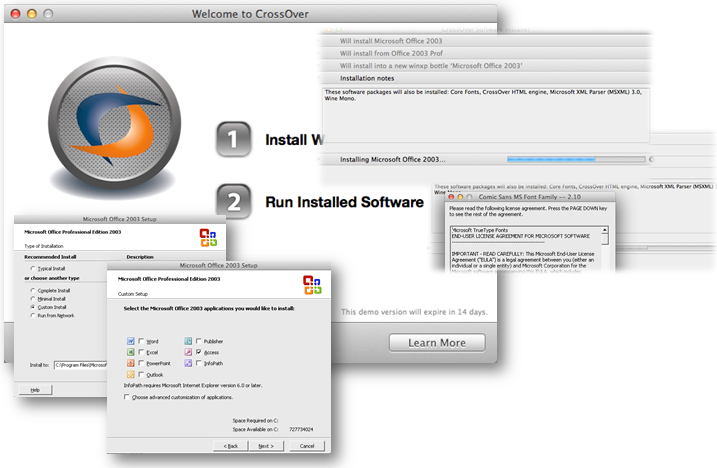Click the license agreement scrollbar up arrow

coord(605,230)
